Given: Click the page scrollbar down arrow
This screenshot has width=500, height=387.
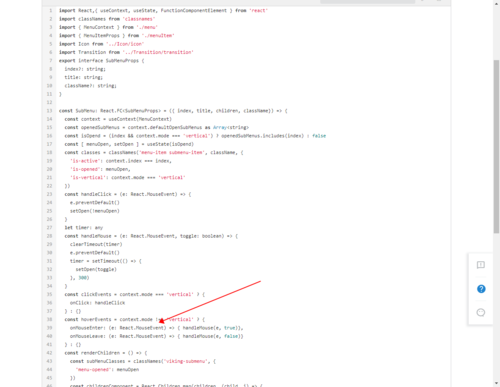Looking at the screenshot, I should coord(497,383).
